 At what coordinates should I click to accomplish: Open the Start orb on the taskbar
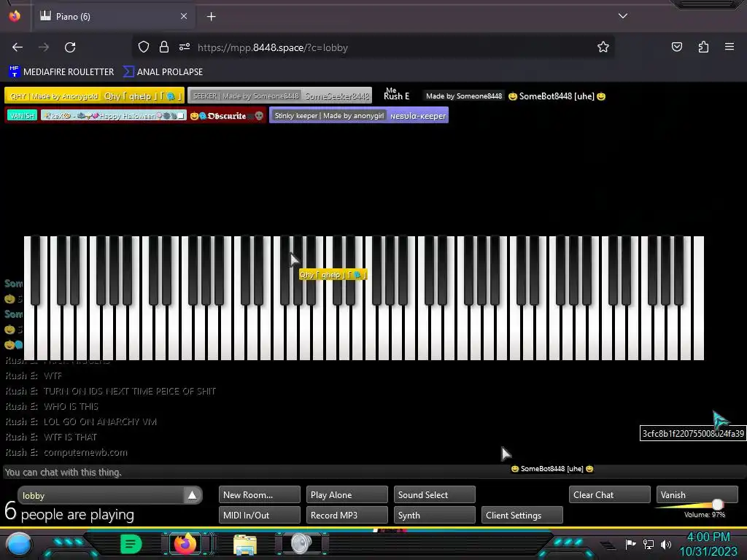[19, 544]
